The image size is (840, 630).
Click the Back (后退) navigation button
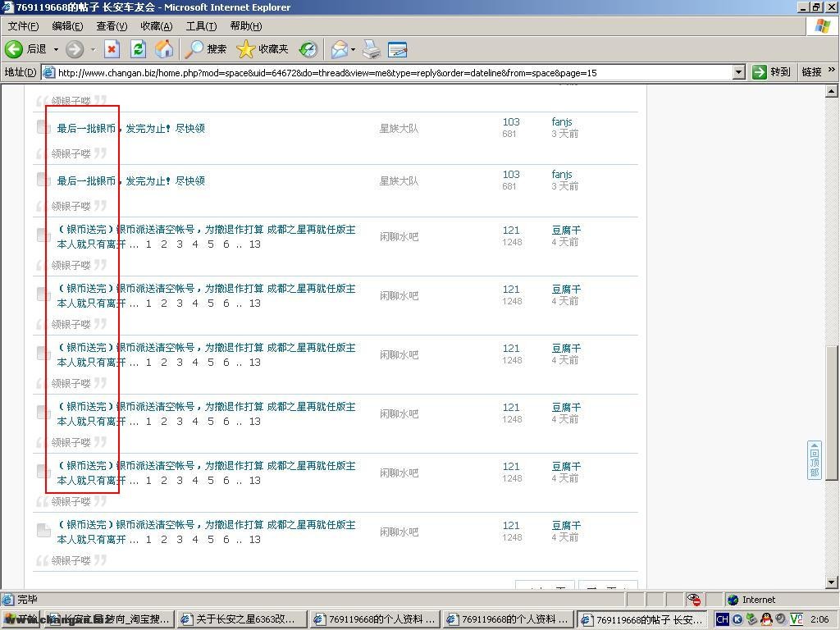tap(26, 49)
